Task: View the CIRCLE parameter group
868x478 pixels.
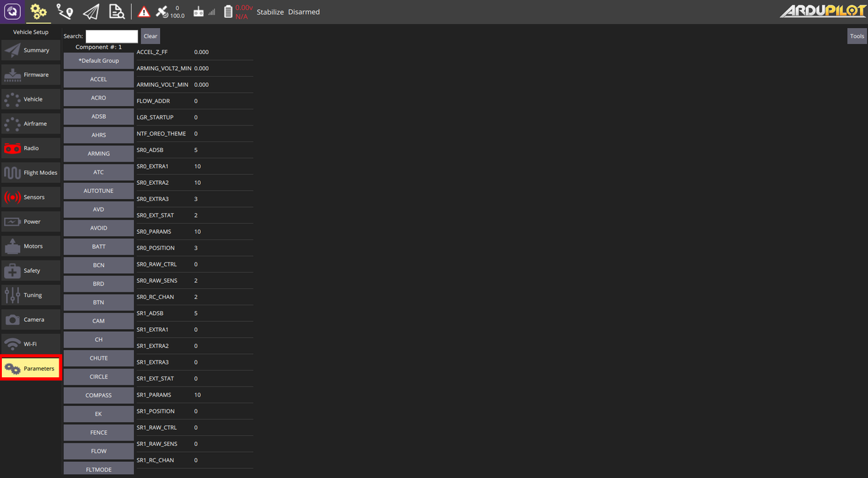Action: click(99, 377)
